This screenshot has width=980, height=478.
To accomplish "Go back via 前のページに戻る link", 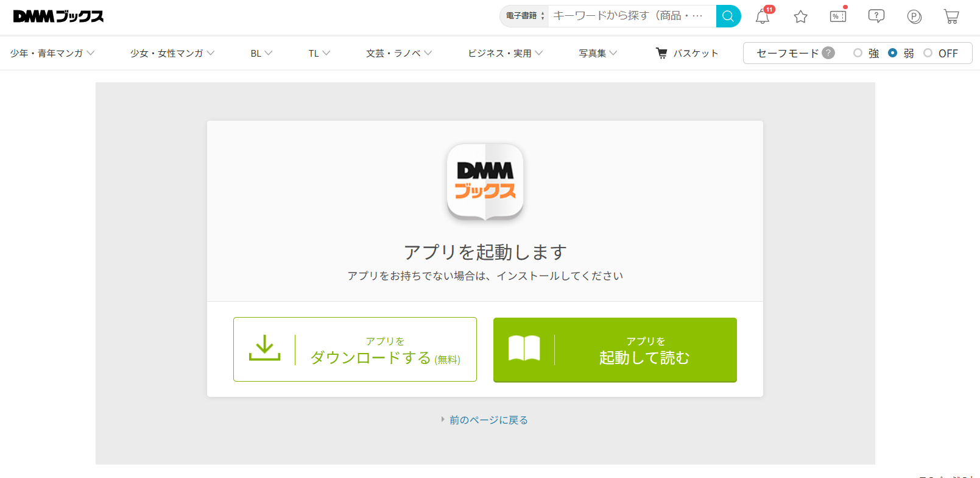I will [488, 420].
